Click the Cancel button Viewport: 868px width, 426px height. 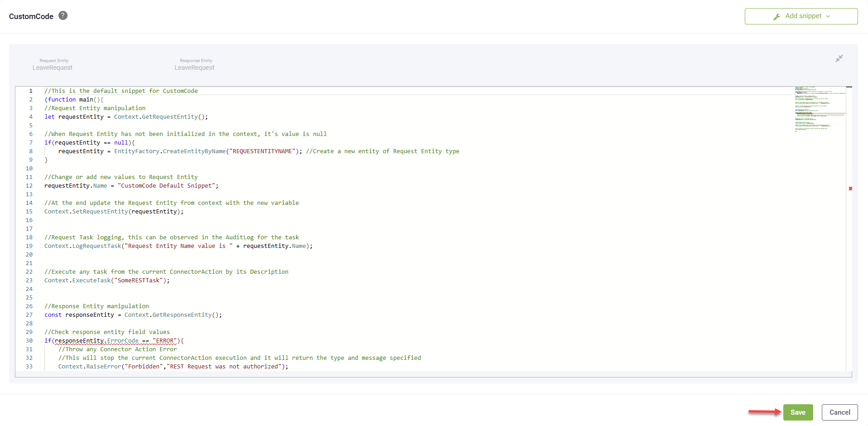pos(839,412)
